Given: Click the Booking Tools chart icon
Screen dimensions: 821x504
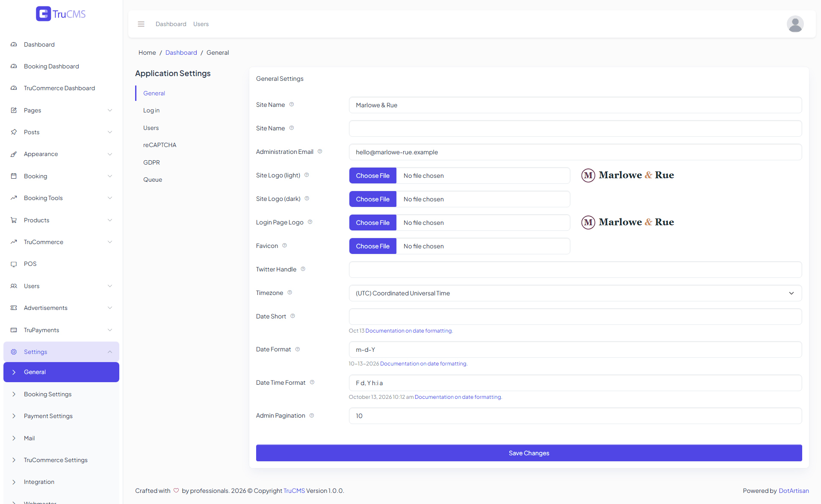Looking at the screenshot, I should click(x=14, y=198).
